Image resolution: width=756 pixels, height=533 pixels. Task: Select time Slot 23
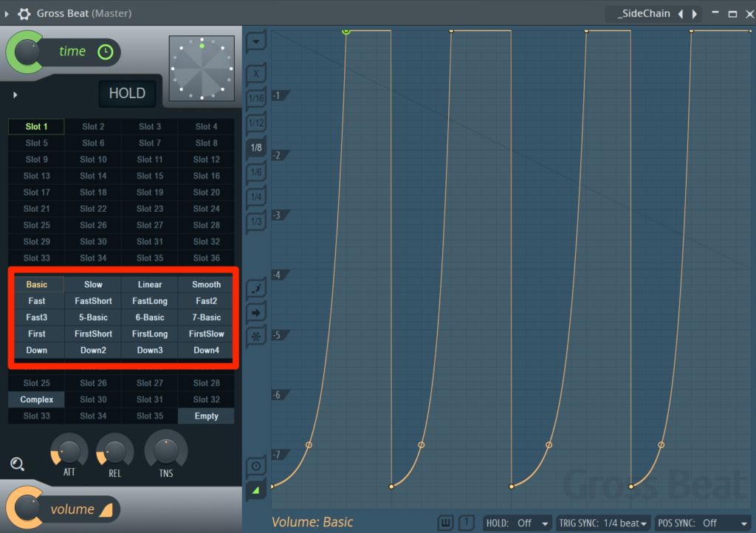150,209
